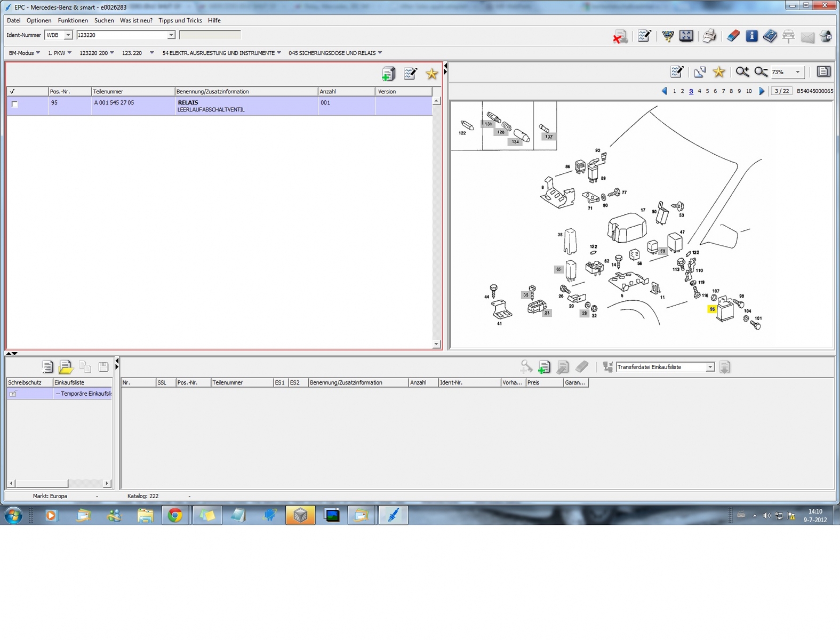Open the Datei menu
Image resolution: width=840 pixels, height=640 pixels.
pyautogui.click(x=14, y=20)
